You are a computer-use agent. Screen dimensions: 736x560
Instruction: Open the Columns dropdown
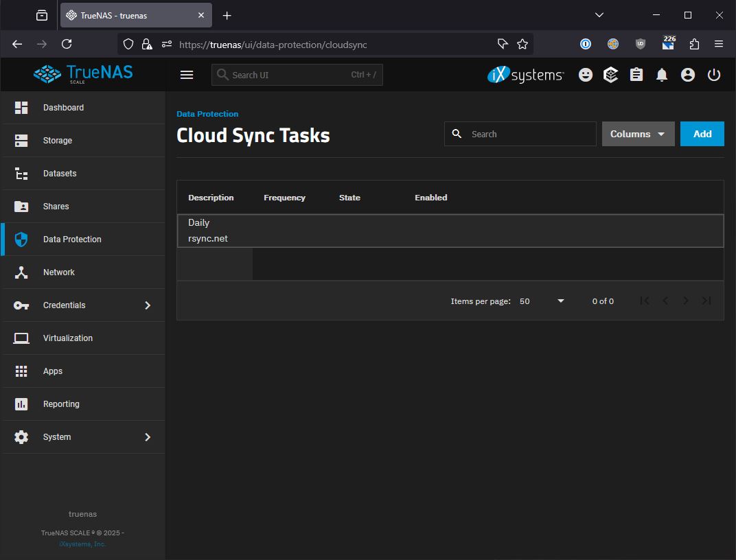638,134
